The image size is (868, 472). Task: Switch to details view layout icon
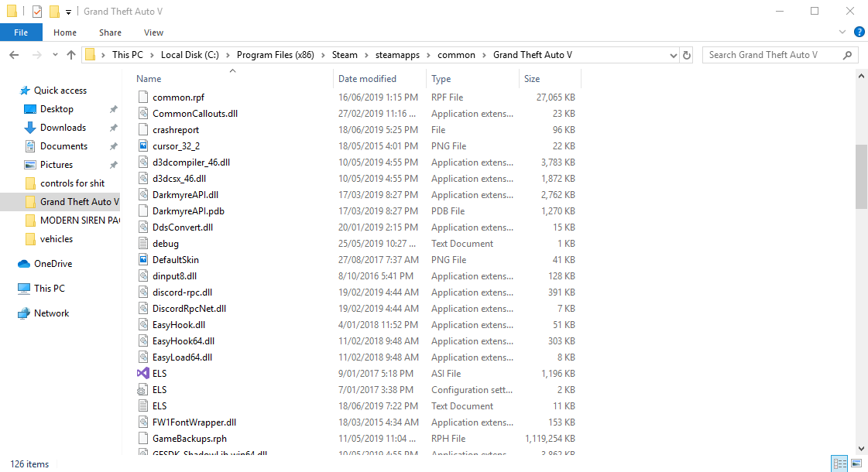839,463
